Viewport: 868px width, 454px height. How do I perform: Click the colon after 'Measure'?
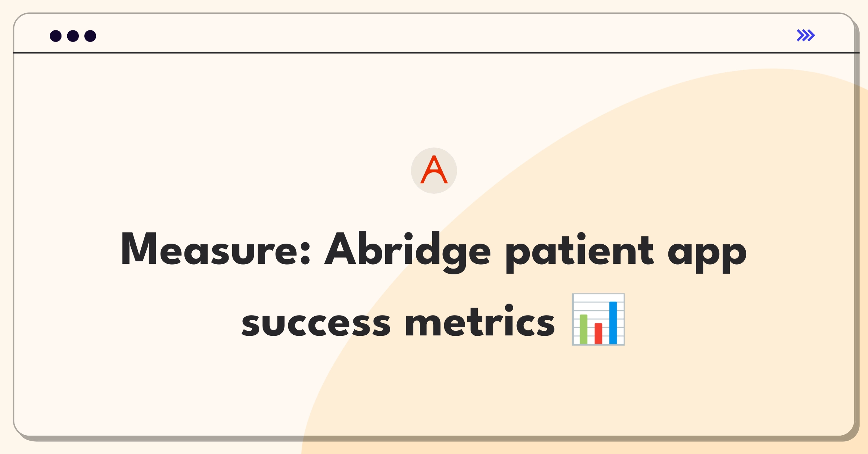point(305,252)
